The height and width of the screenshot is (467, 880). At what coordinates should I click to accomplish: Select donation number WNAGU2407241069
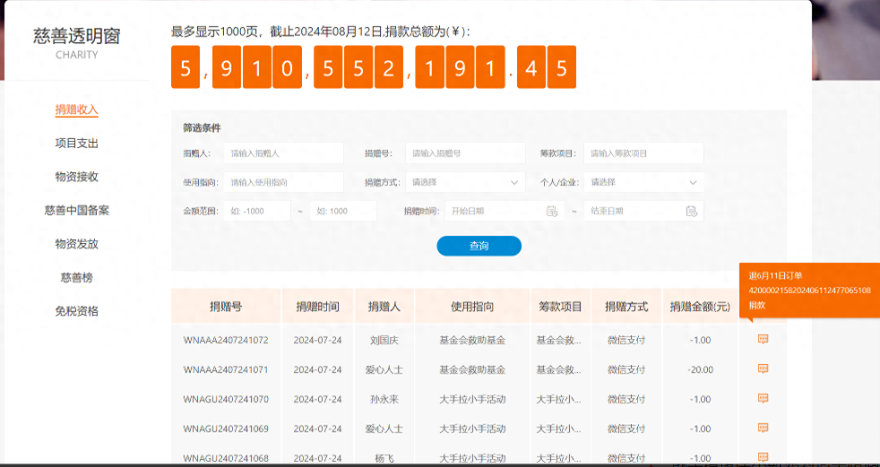pyautogui.click(x=226, y=429)
